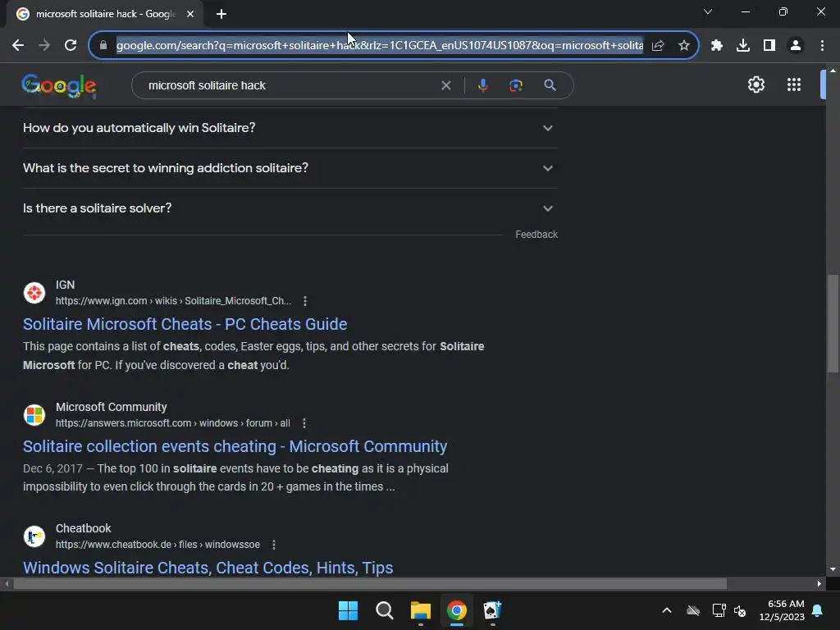The image size is (840, 630).
Task: Close the "microsoft solitaire hack" tab
Action: pos(190,14)
